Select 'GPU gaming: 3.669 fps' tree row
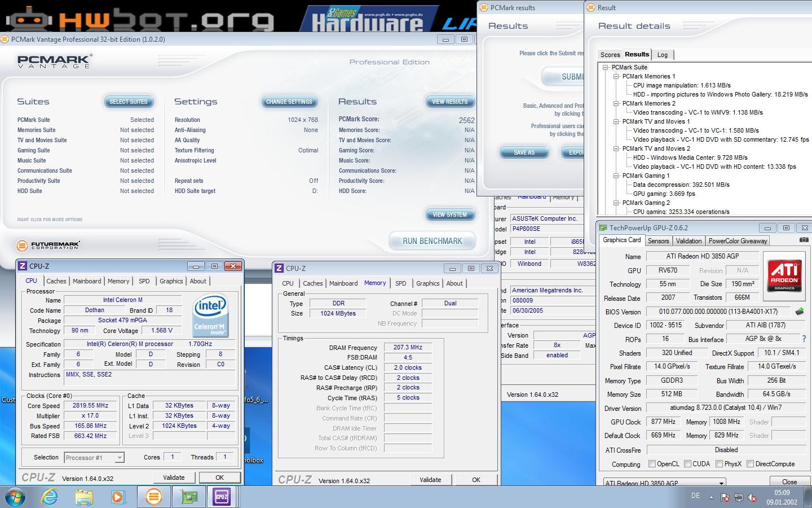This screenshot has width=812, height=508. point(664,194)
